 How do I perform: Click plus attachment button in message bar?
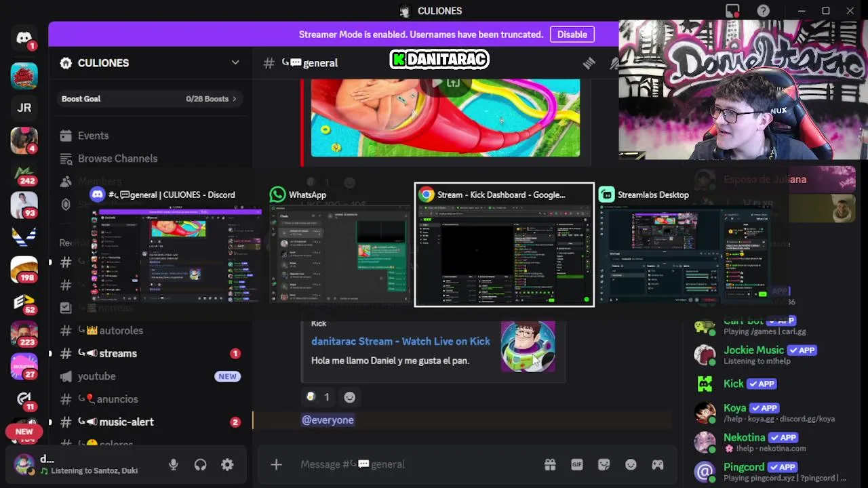coord(276,464)
